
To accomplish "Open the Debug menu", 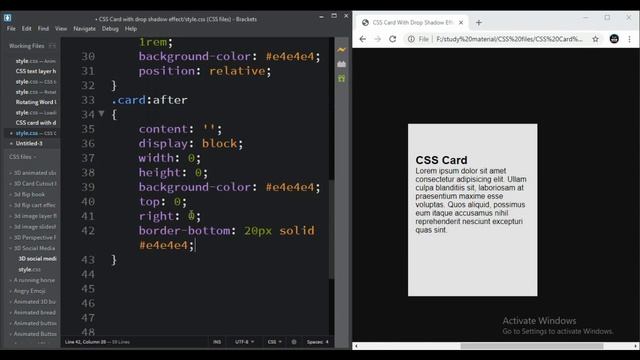I will (x=110, y=29).
